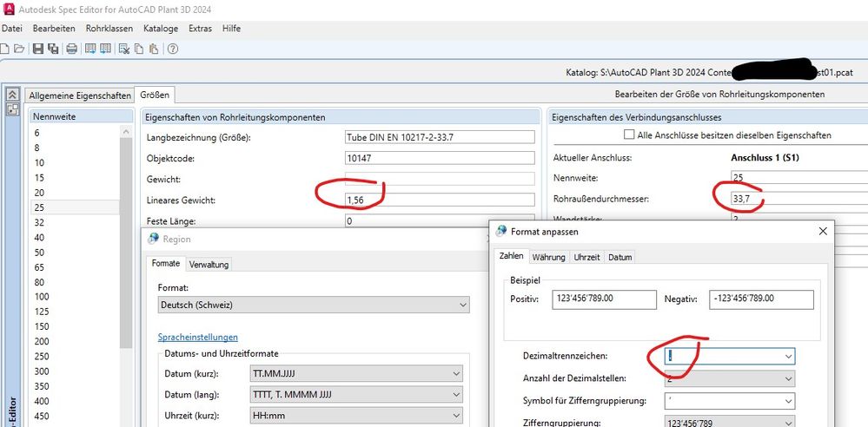Click the scroll-up arrow of the Nennweite list
868x427 pixels.
coord(126,132)
